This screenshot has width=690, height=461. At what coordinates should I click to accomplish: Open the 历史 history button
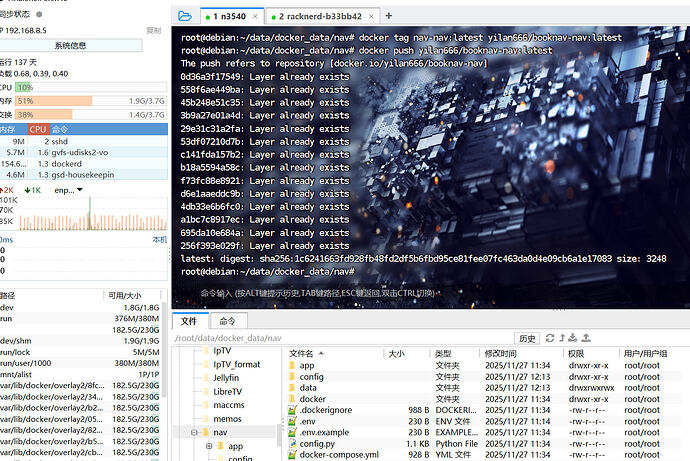coord(527,338)
